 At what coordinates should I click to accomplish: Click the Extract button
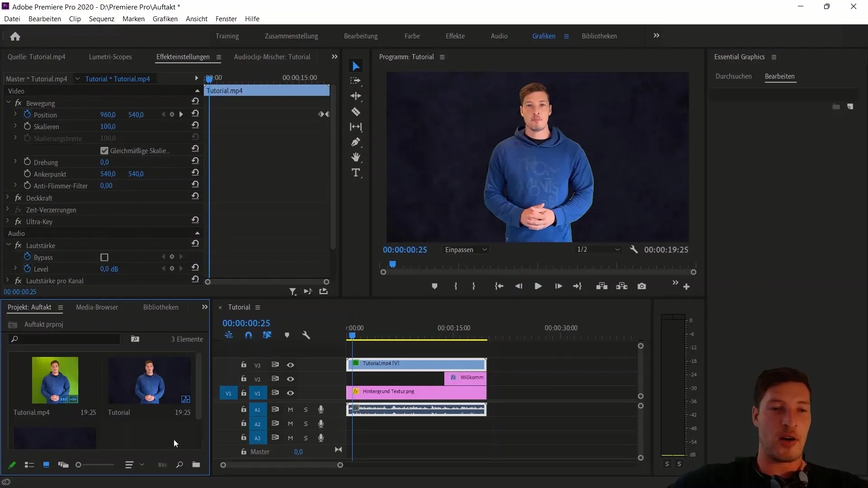[622, 286]
